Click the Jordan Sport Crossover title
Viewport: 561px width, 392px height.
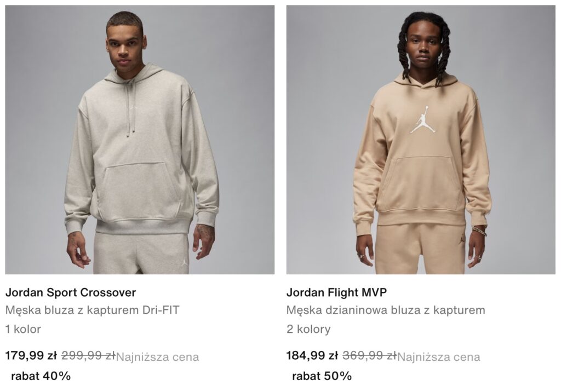pyautogui.click(x=71, y=292)
